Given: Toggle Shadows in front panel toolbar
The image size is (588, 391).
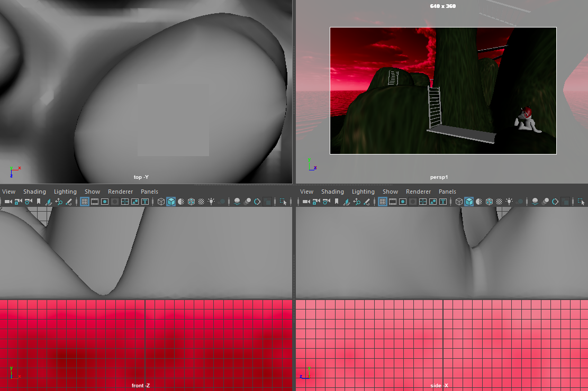Looking at the screenshot, I should (222, 202).
